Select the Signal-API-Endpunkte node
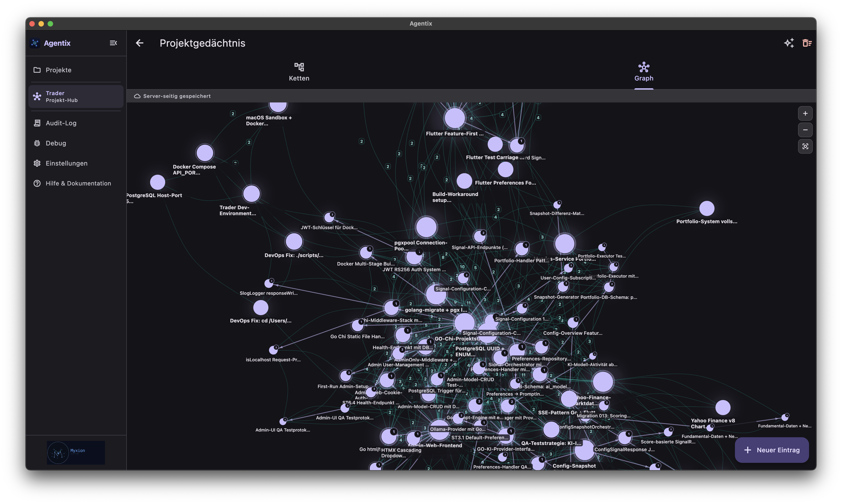842x504 pixels. point(479,236)
